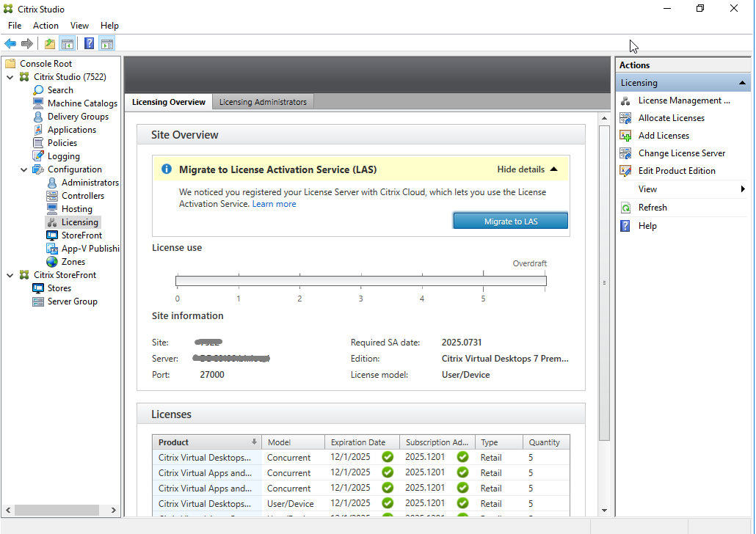Click the Allocate Licenses icon

click(x=625, y=117)
